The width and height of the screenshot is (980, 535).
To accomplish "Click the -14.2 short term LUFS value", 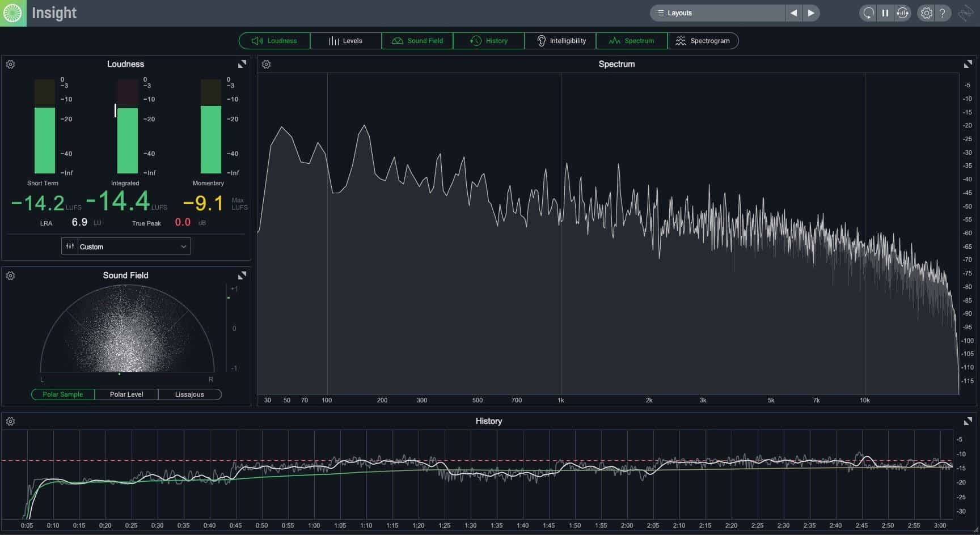I will [38, 203].
